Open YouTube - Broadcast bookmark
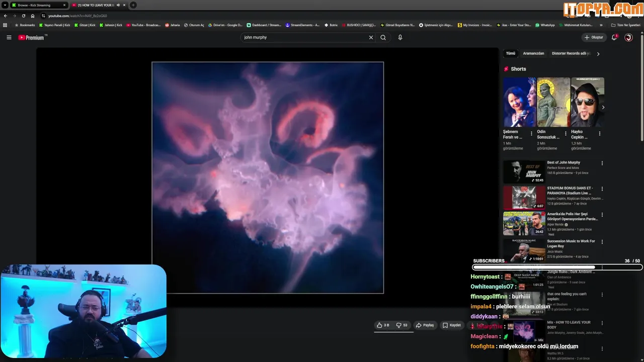Viewport: 644px width, 362px height. [x=143, y=25]
